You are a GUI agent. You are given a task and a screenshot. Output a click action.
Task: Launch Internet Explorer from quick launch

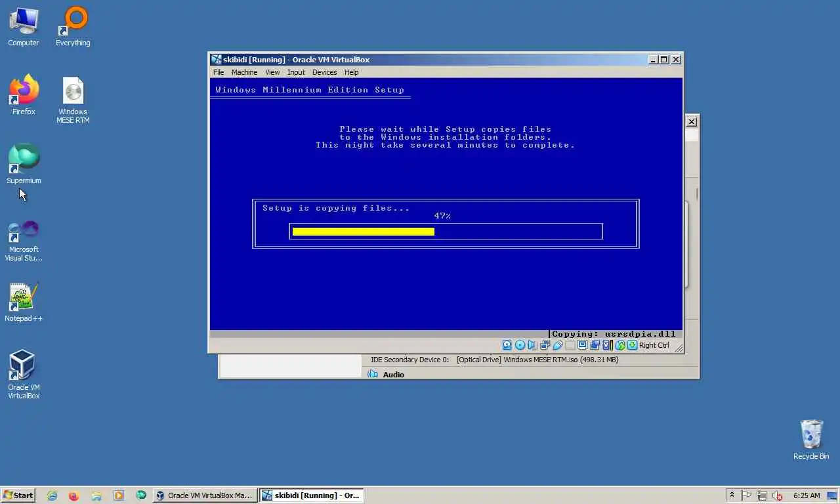[x=52, y=495]
